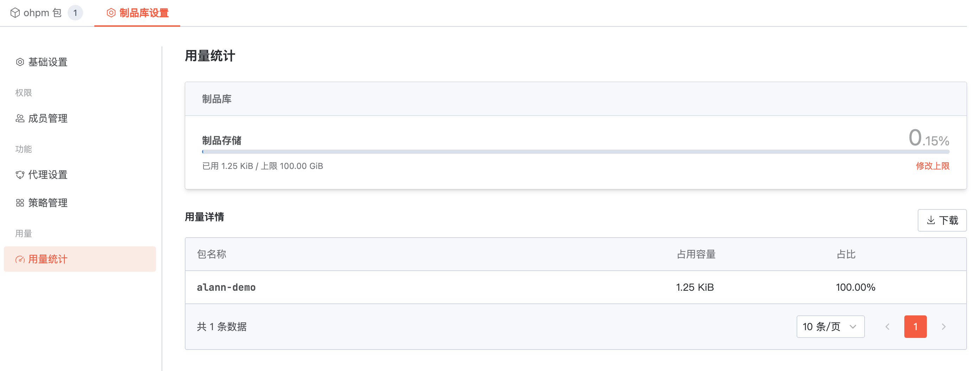Open the 10 条/页 page size dropdown

coord(830,327)
